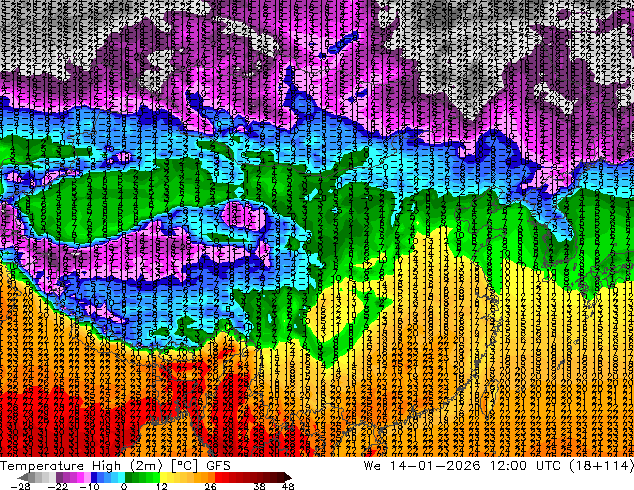This screenshot has height=490, width=634.
Task: Click the '48' legend label
Action: click(288, 486)
